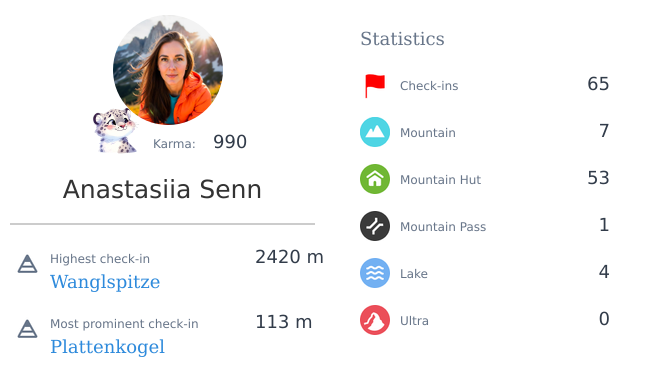
Task: Click the Mountain Hut count 53
Action: click(x=598, y=178)
